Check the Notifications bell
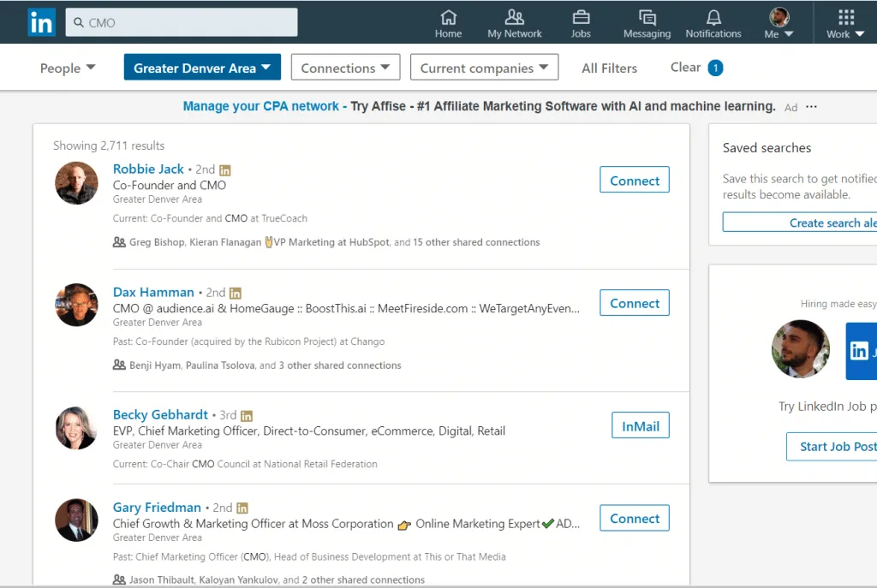877x588 pixels. (x=713, y=24)
